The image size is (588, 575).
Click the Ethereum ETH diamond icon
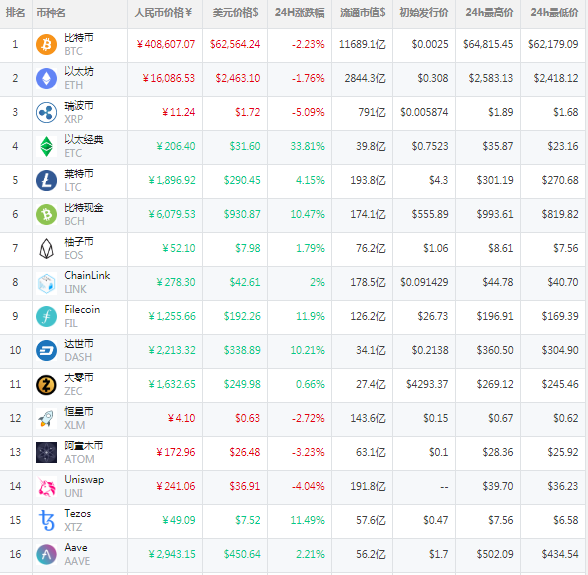click(46, 78)
